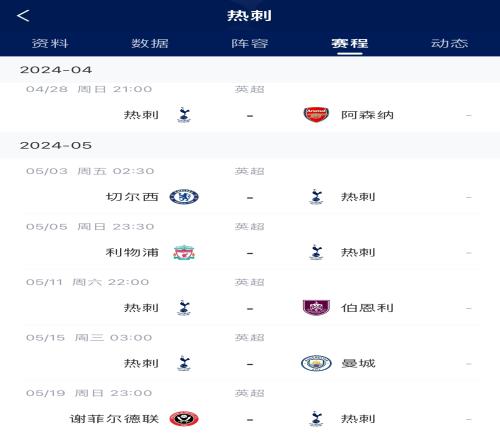Switch to the 资料 tab
This screenshot has height=440, width=500.
pyautogui.click(x=50, y=43)
